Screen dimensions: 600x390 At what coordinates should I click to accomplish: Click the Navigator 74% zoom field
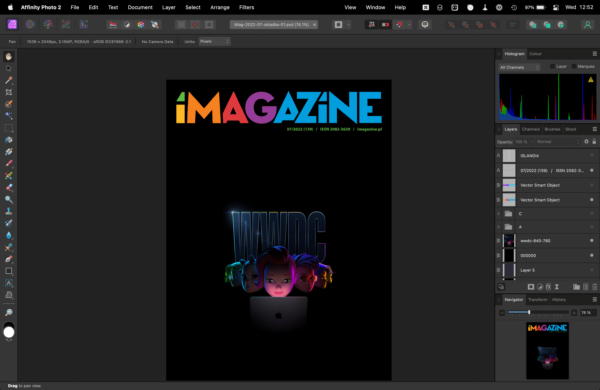tap(588, 313)
